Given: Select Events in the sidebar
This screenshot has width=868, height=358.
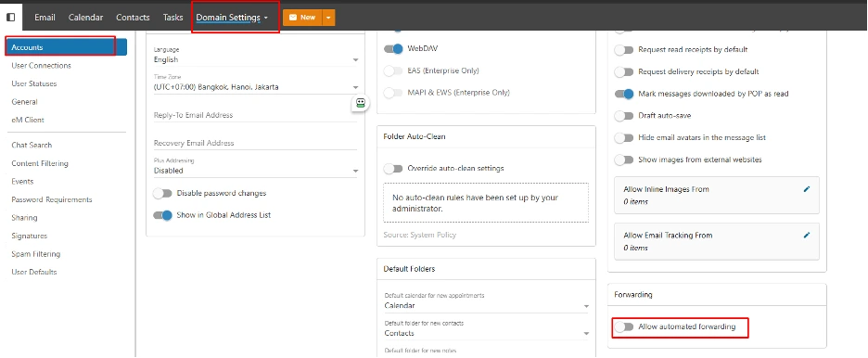Looking at the screenshot, I should (22, 182).
